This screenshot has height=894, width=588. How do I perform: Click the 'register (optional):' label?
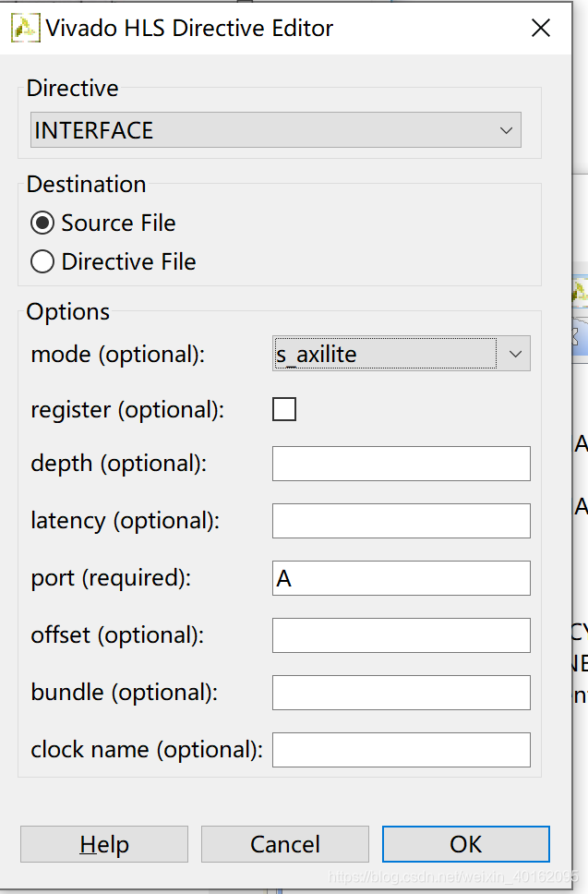pyautogui.click(x=127, y=410)
